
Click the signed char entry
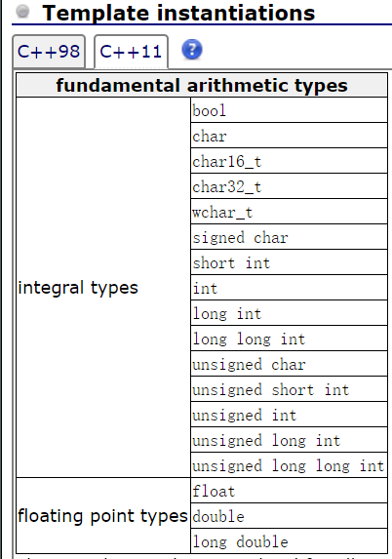(240, 238)
